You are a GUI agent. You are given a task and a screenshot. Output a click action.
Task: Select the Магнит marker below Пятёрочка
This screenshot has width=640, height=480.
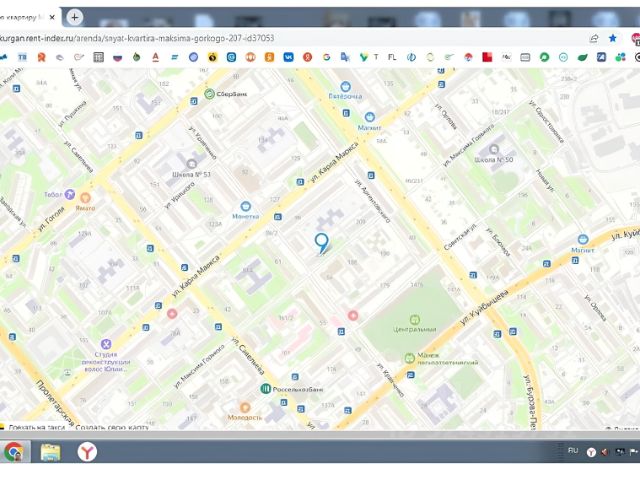(x=370, y=118)
